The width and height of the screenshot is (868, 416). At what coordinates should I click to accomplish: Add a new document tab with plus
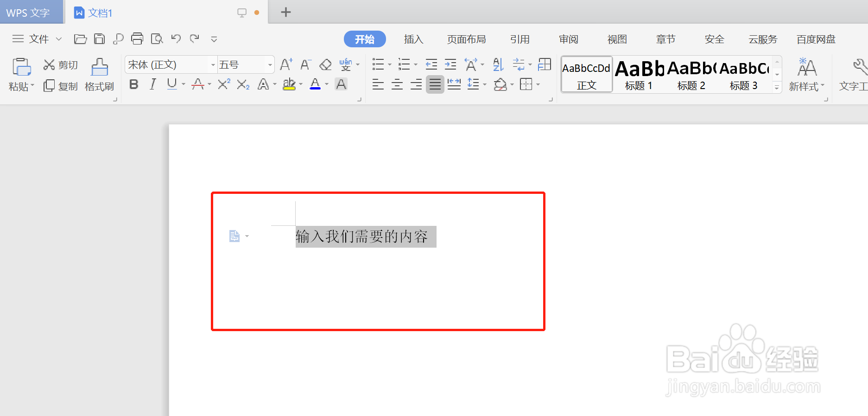(x=286, y=12)
